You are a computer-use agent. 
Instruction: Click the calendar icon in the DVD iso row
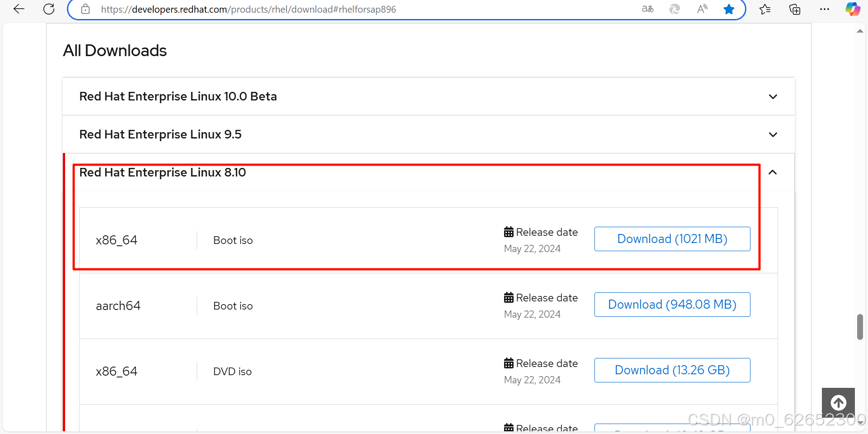coord(509,363)
